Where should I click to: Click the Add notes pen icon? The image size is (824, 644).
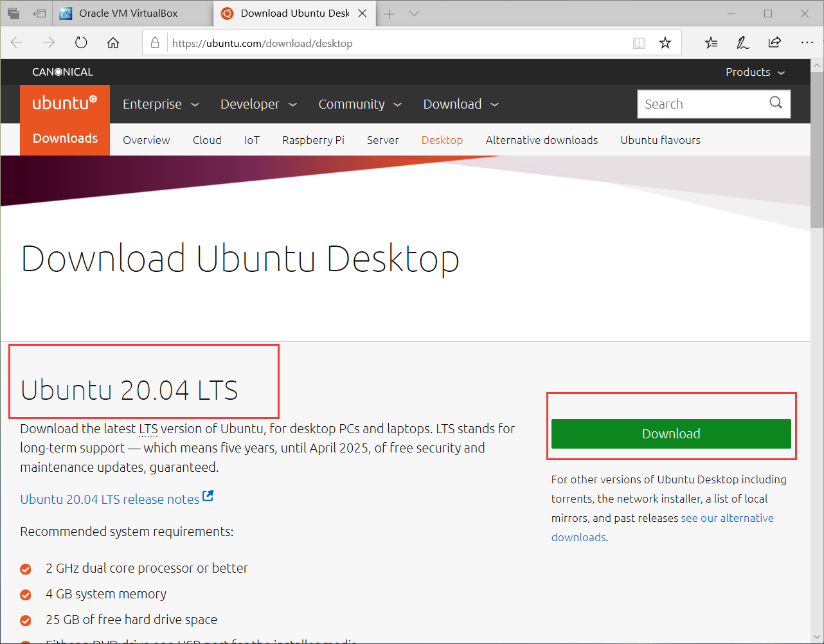click(742, 43)
